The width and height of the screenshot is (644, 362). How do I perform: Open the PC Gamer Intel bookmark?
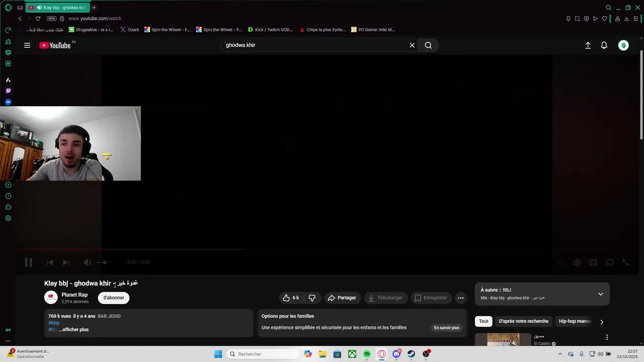coord(373,30)
